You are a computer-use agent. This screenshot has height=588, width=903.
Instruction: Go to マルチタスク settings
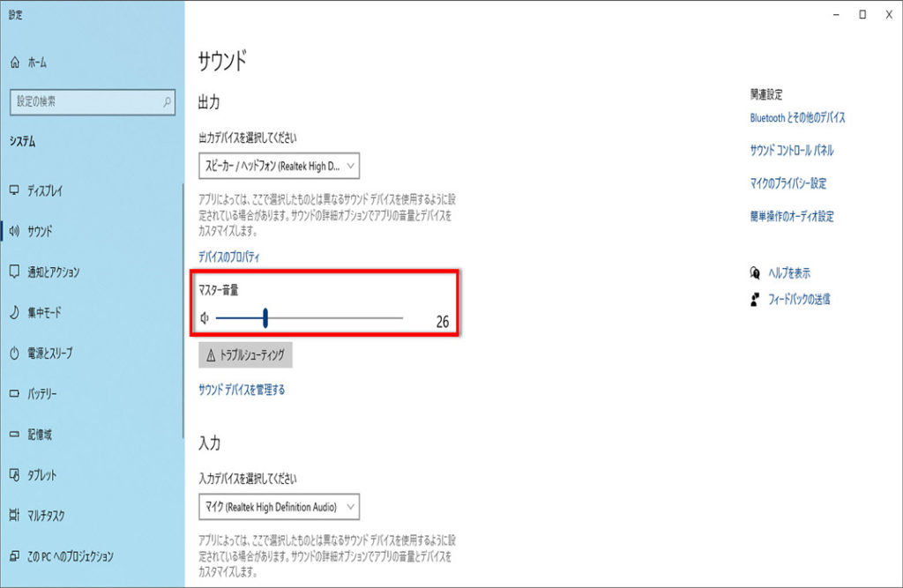coord(46,516)
